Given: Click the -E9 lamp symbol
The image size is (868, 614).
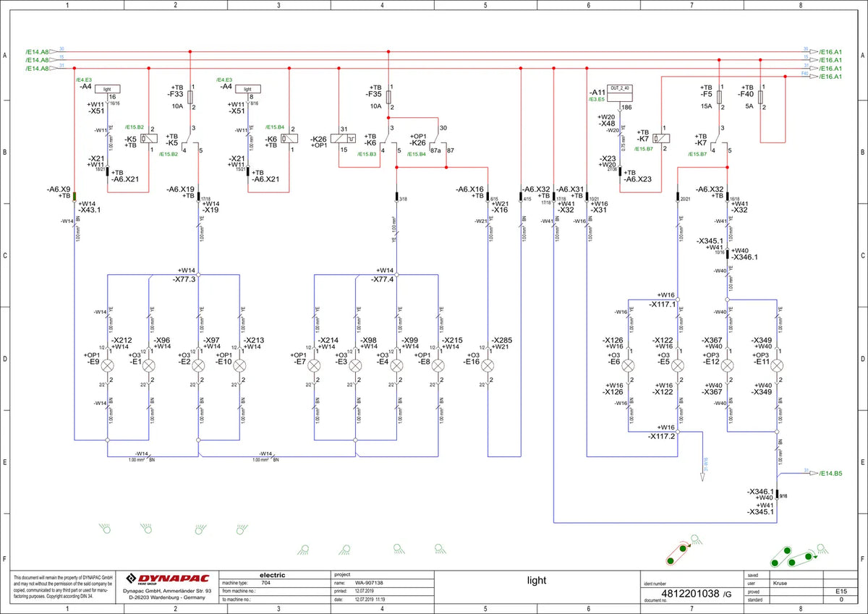Looking at the screenshot, I should [x=108, y=366].
